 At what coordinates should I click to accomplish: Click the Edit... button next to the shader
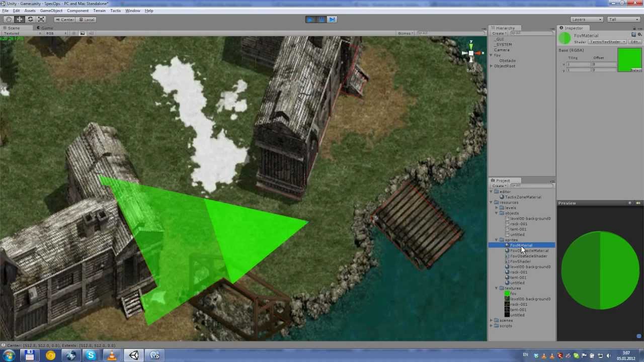tap(637, 42)
